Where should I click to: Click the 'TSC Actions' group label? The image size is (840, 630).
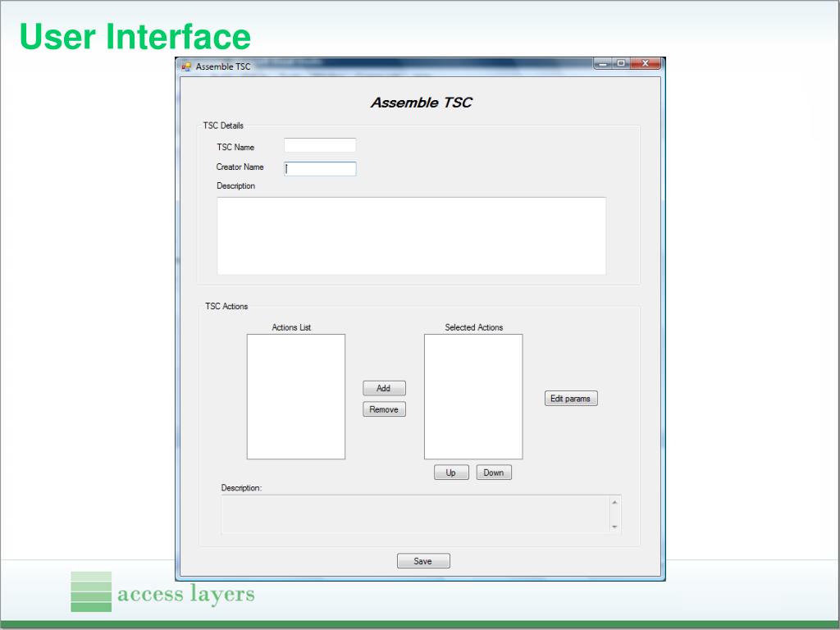pyautogui.click(x=226, y=307)
